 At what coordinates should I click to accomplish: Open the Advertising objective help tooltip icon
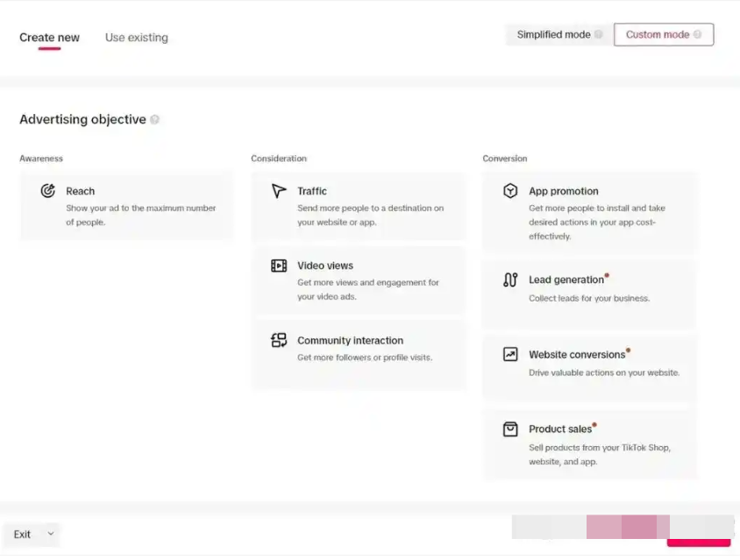(x=155, y=120)
